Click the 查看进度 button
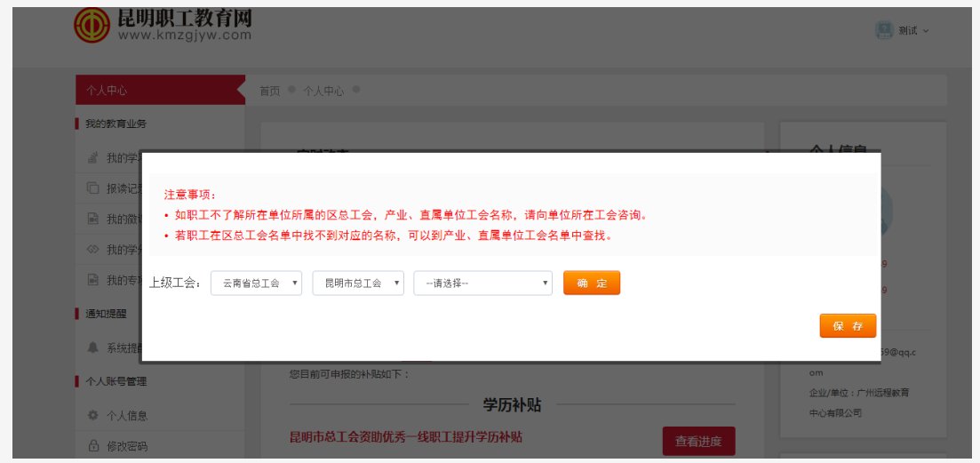Image resolution: width=980 pixels, height=463 pixels. 698,441
